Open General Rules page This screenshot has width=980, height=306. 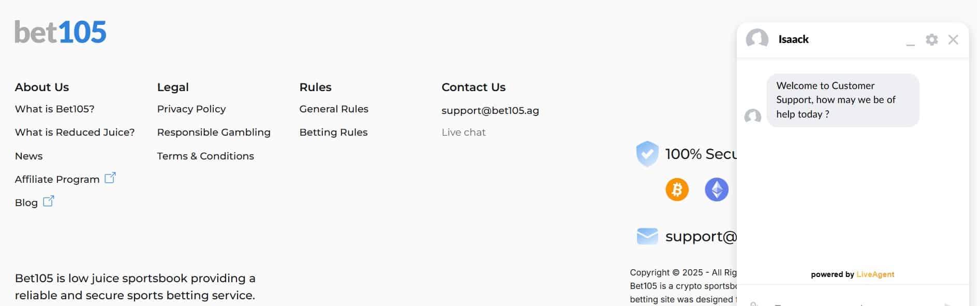pos(334,109)
